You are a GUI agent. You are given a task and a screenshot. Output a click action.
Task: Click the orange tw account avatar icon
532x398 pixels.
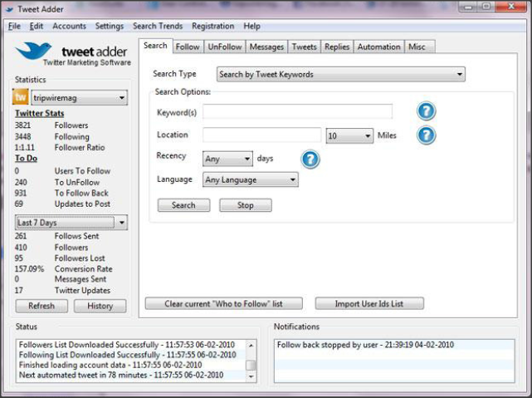tap(21, 97)
